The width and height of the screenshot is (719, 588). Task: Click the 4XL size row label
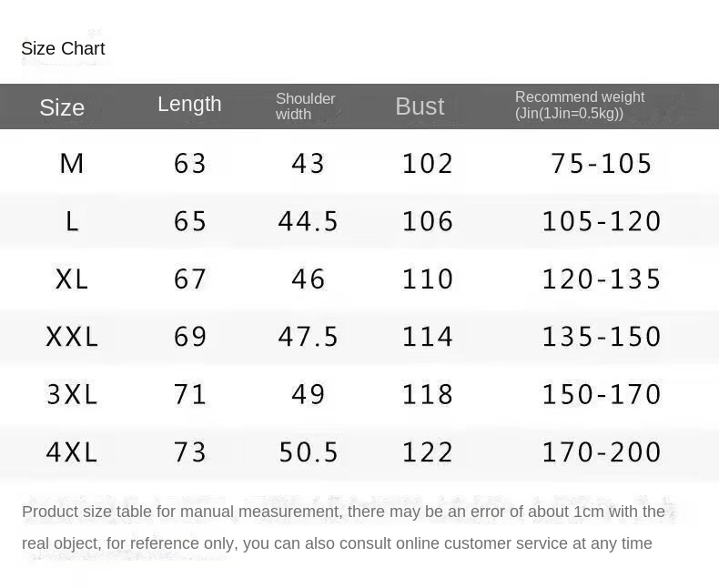pos(72,452)
